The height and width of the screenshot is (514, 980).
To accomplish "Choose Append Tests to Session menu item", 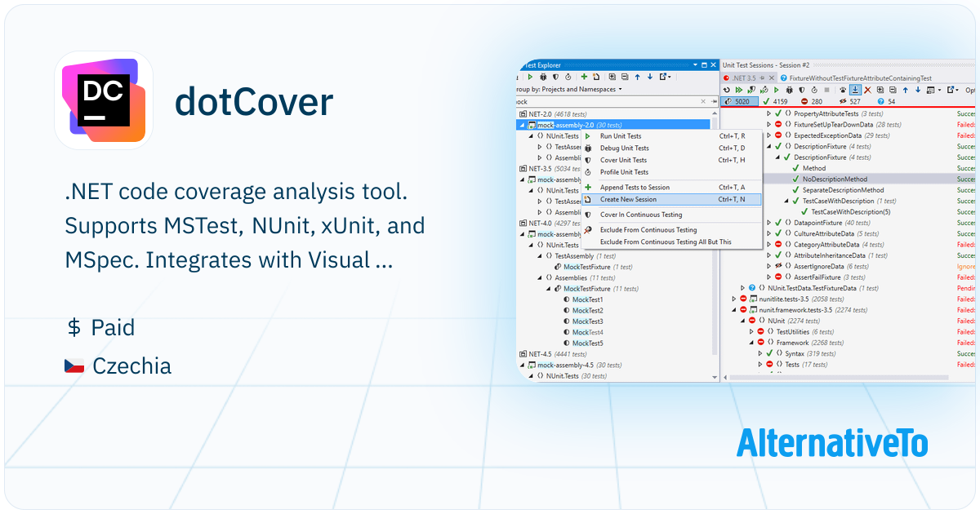I will click(x=672, y=188).
